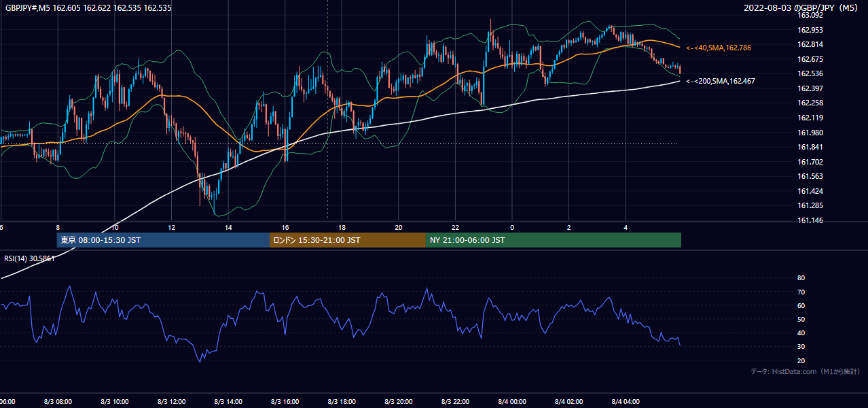This screenshot has height=408, width=868.
Task: Click the bottom time label 8/3 10:00
Action: (x=115, y=402)
